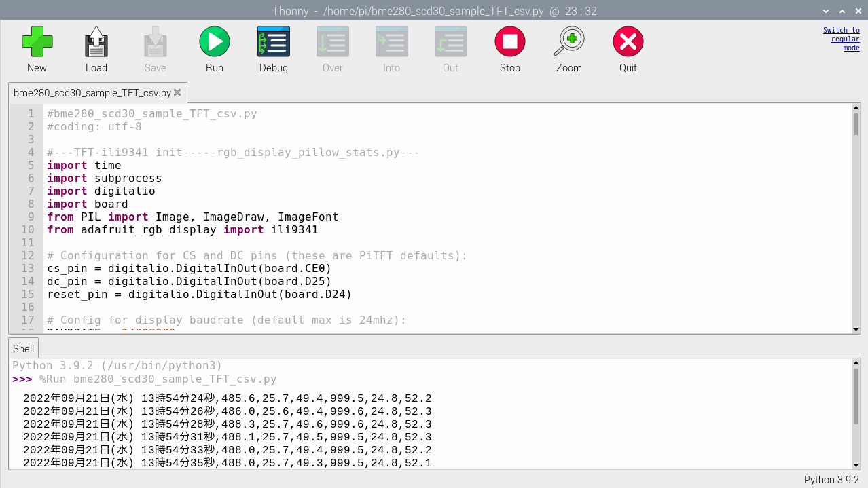
Task: Step Over the current line
Action: pyautogui.click(x=332, y=41)
